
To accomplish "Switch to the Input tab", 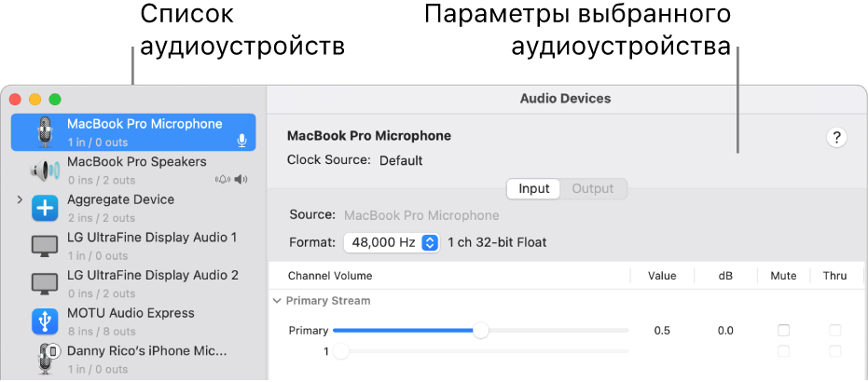I will point(534,188).
